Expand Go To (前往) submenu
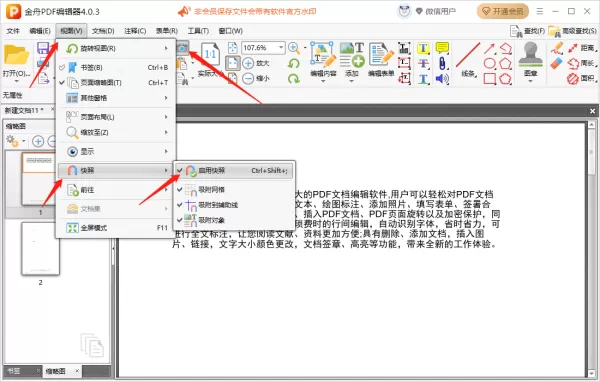The image size is (600, 382). [115, 190]
